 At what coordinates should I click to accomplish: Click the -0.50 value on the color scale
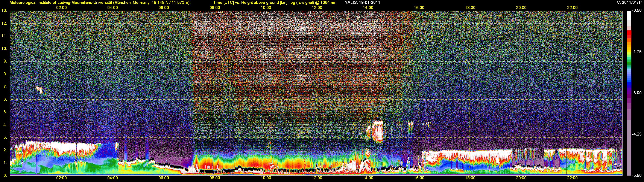636,10
